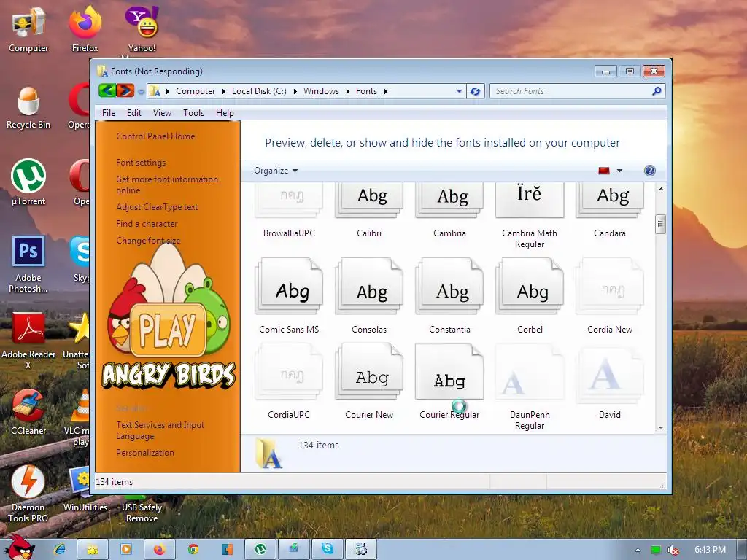Click the search magnifier icon
The height and width of the screenshot is (560, 747).
pyautogui.click(x=657, y=90)
